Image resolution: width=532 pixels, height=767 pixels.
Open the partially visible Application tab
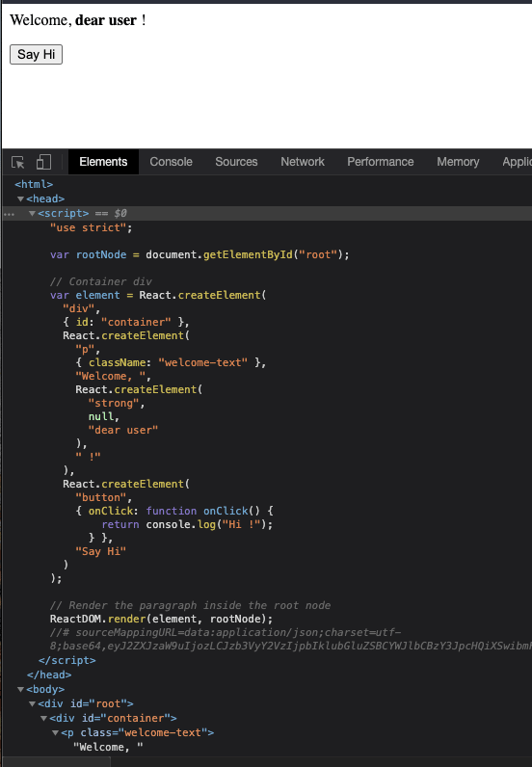tap(517, 162)
